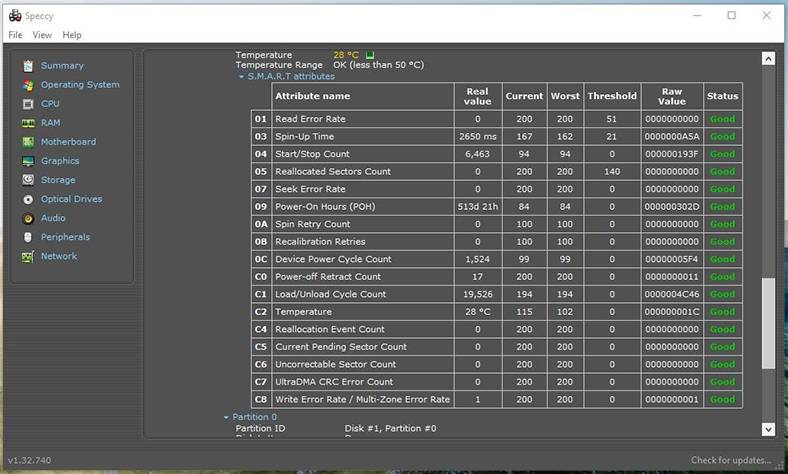Image resolution: width=788 pixels, height=474 pixels.
Task: Open the Help menu
Action: tap(72, 35)
